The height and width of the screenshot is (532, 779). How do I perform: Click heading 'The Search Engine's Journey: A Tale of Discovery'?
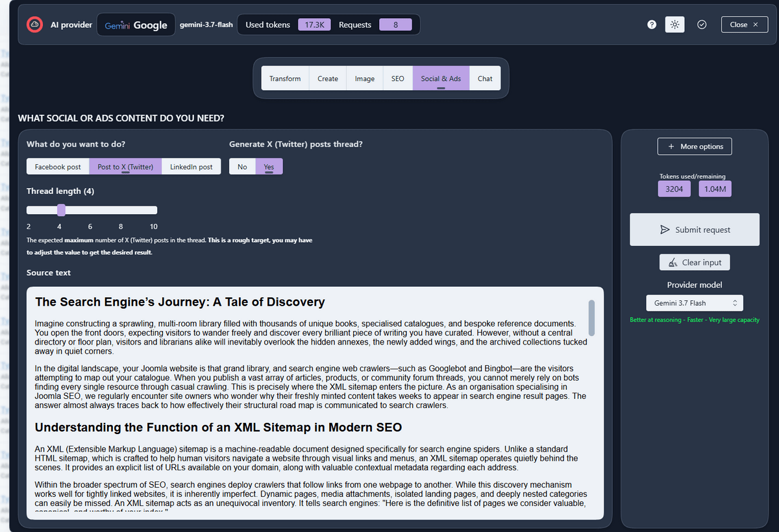click(180, 302)
